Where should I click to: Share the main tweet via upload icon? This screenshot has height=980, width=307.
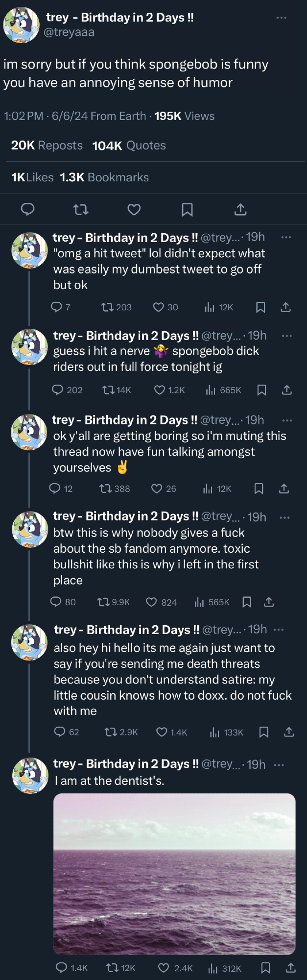pos(240,210)
